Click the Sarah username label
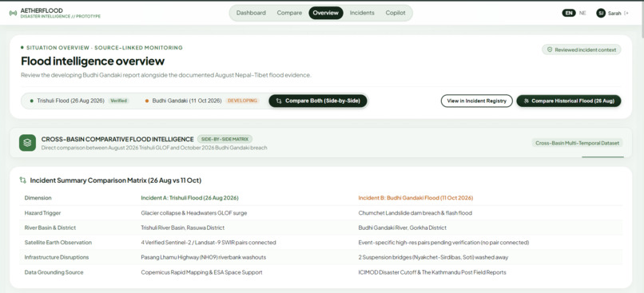This screenshot has width=644, height=293. 614,13
